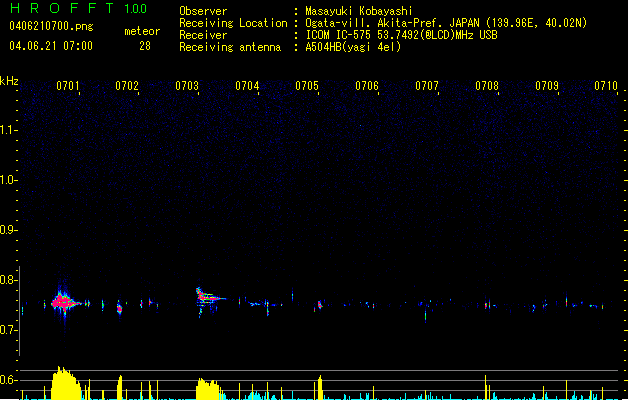Click the receiver value ICOM IC-575 53.7492 MHz USB
The image size is (629, 400).
(401, 35)
